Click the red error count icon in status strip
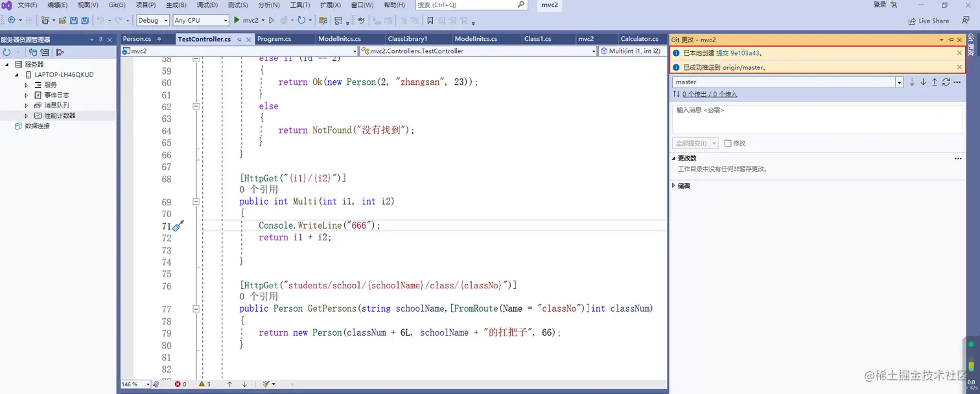This screenshot has width=980, height=394. point(178,384)
